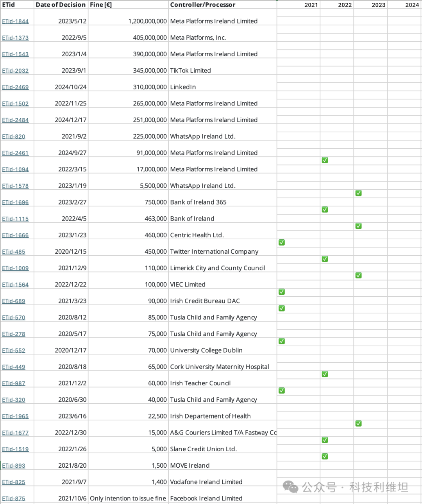Click the ETid-552 link
The width and height of the screenshot is (422, 504).
coord(14,350)
